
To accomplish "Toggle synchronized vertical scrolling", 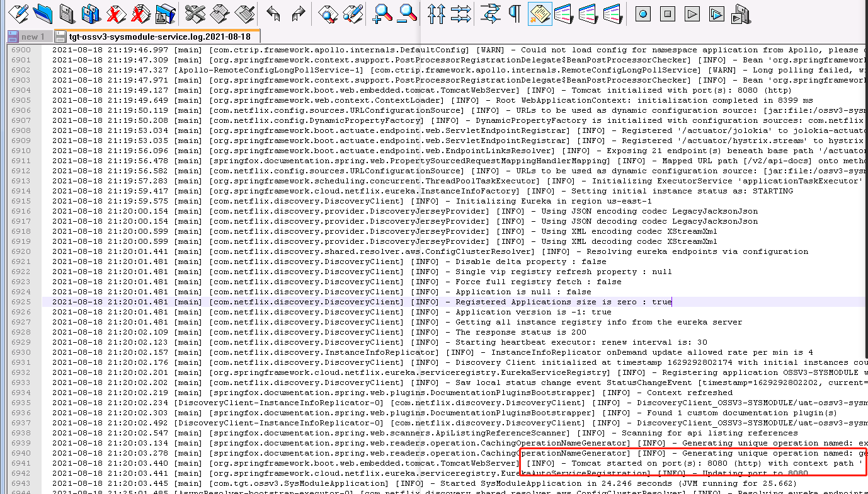I will pyautogui.click(x=437, y=13).
